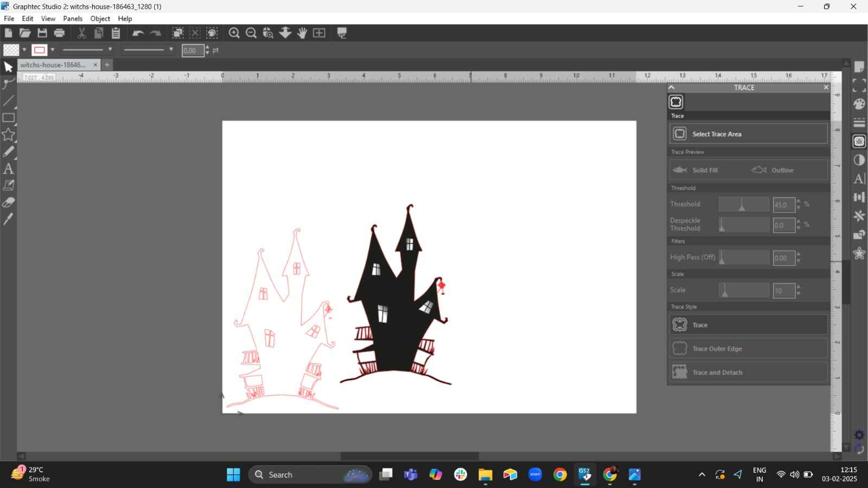
Task: Increase the Scale value stepper
Action: [x=799, y=287]
